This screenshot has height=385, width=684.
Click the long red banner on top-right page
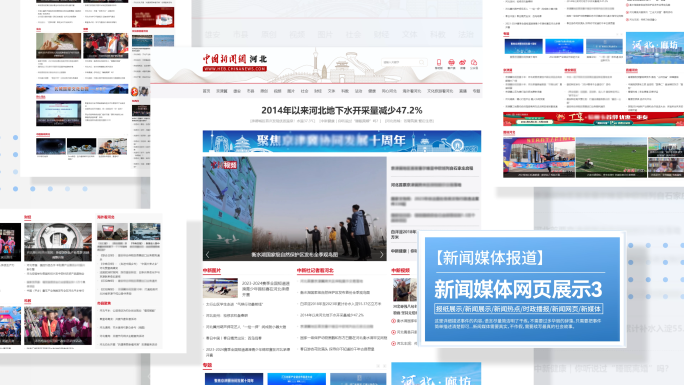(x=593, y=119)
